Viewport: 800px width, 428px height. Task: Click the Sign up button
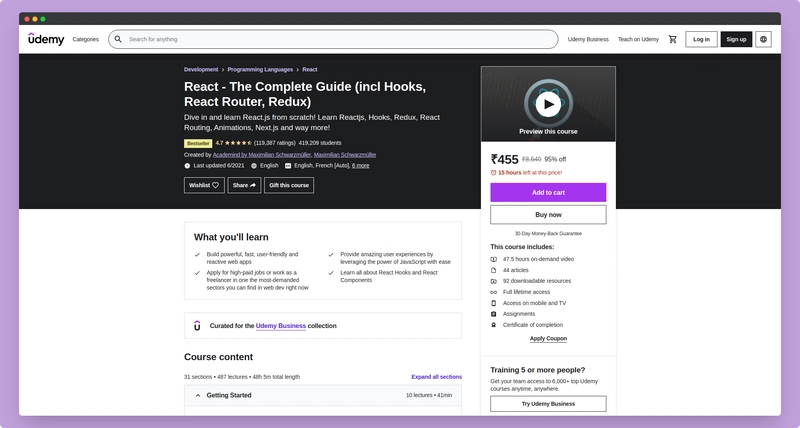pyautogui.click(x=736, y=39)
